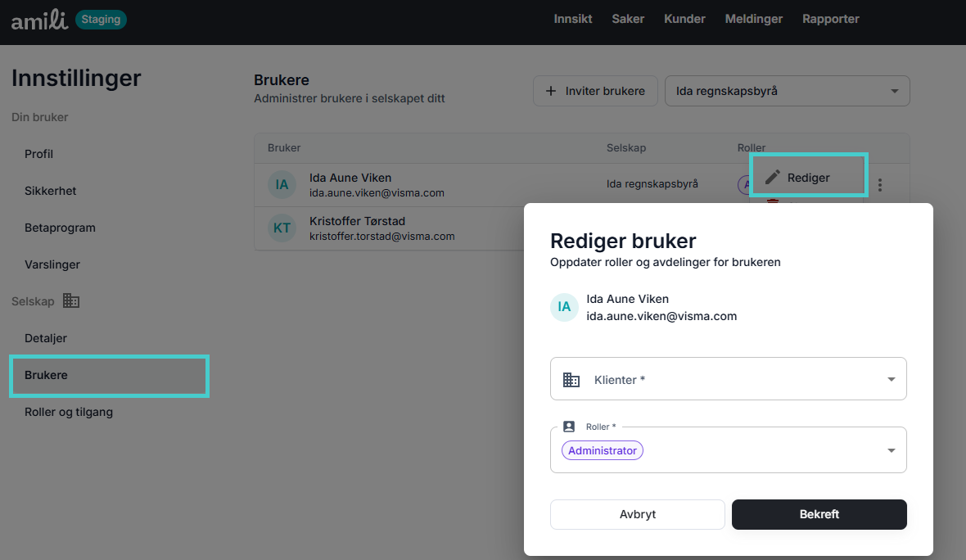The image size is (966, 560).
Task: Click the Administrator role chip
Action: pos(603,450)
